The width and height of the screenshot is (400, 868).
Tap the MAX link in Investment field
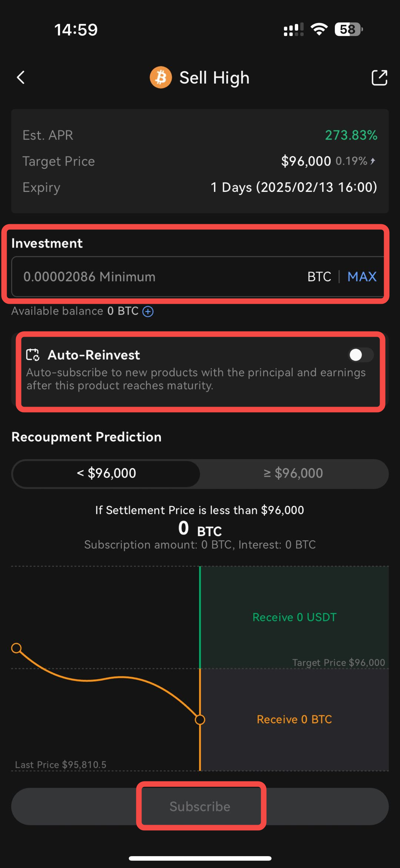(362, 277)
